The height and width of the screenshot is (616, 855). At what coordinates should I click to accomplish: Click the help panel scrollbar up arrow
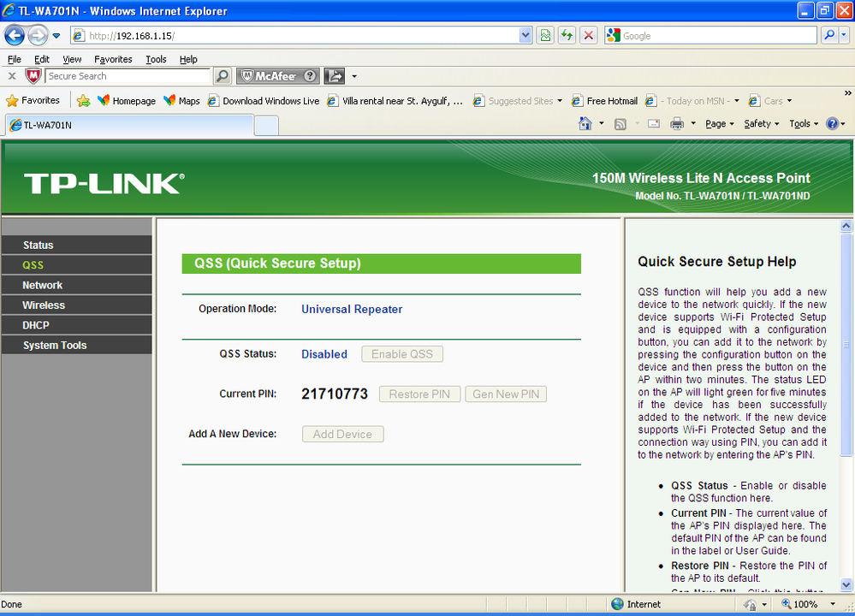click(846, 226)
